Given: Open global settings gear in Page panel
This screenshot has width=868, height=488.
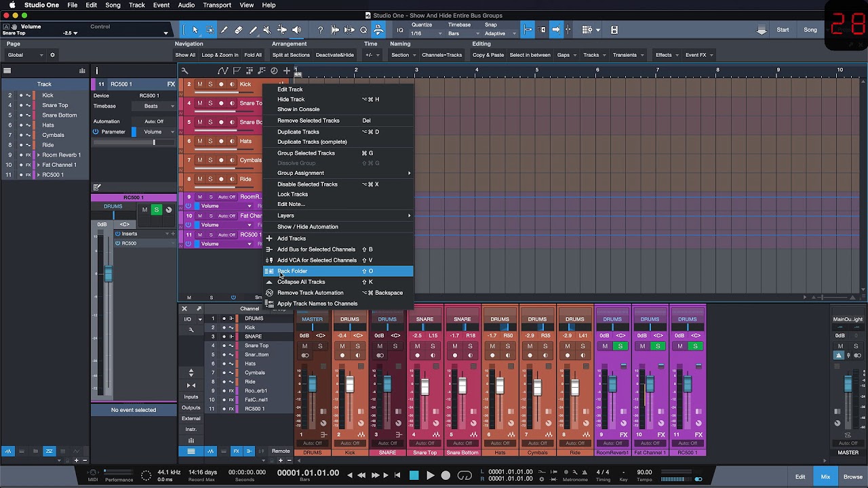Looking at the screenshot, I should [x=52, y=55].
